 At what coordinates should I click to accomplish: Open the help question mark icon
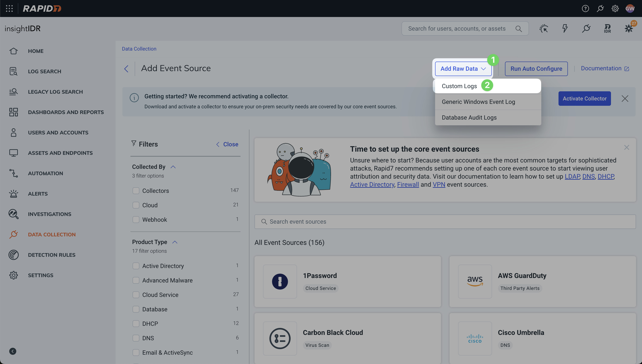point(585,8)
